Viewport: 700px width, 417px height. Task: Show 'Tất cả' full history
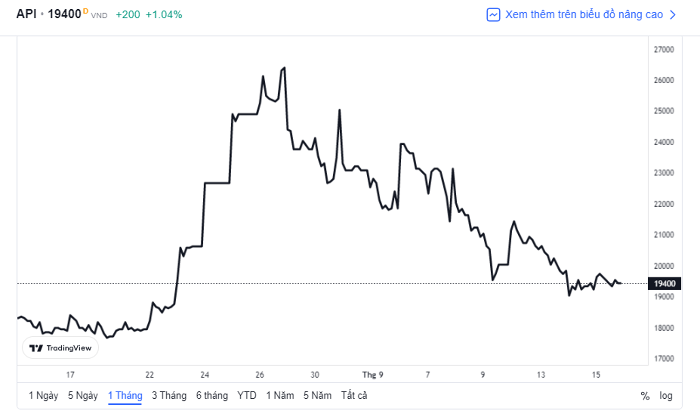(x=354, y=395)
